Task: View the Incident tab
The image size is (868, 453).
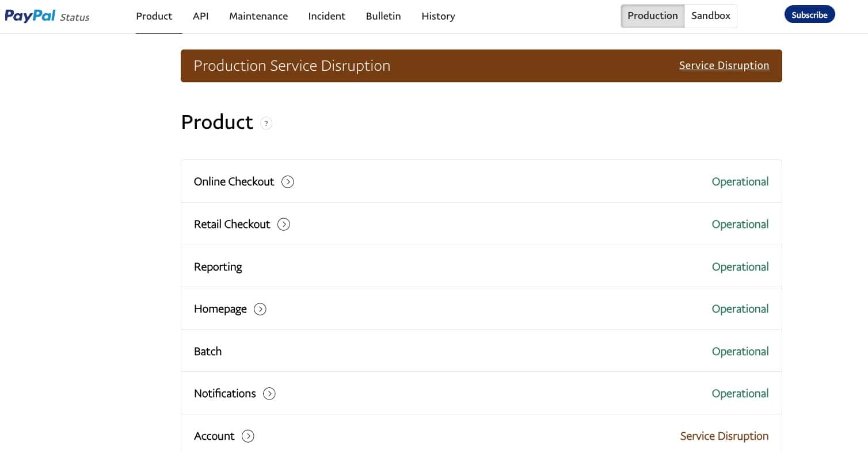Action: click(x=327, y=16)
